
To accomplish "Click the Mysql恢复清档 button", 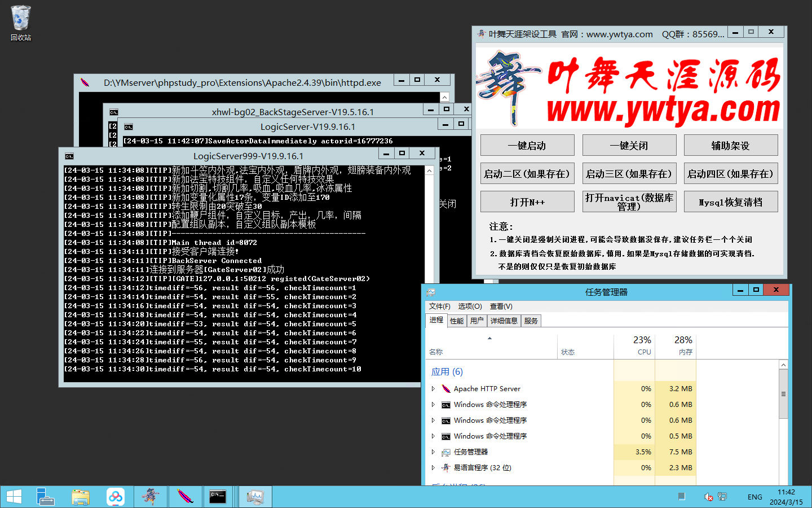I will point(731,202).
